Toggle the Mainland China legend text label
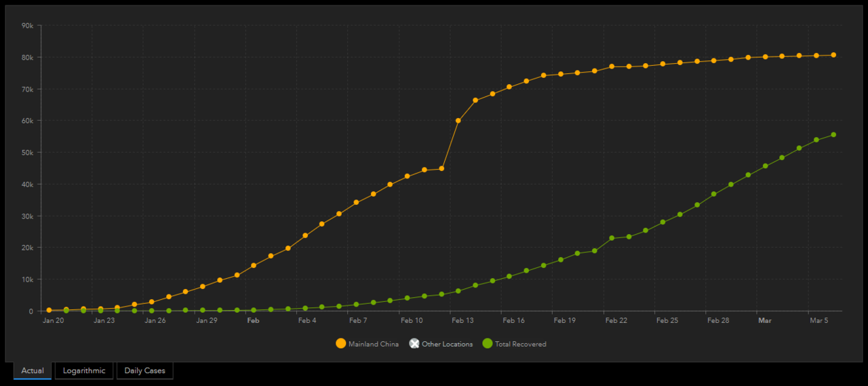This screenshot has height=386, width=868. tap(373, 344)
